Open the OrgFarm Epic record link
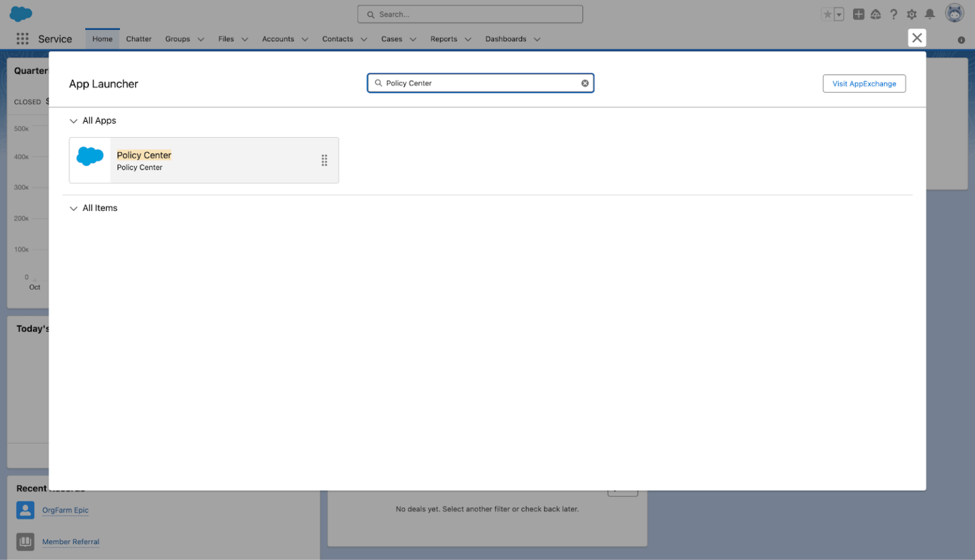This screenshot has width=975, height=560. (x=65, y=510)
